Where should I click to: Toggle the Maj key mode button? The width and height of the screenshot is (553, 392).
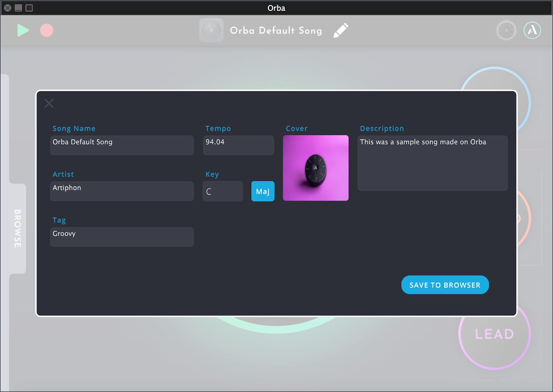click(x=263, y=191)
